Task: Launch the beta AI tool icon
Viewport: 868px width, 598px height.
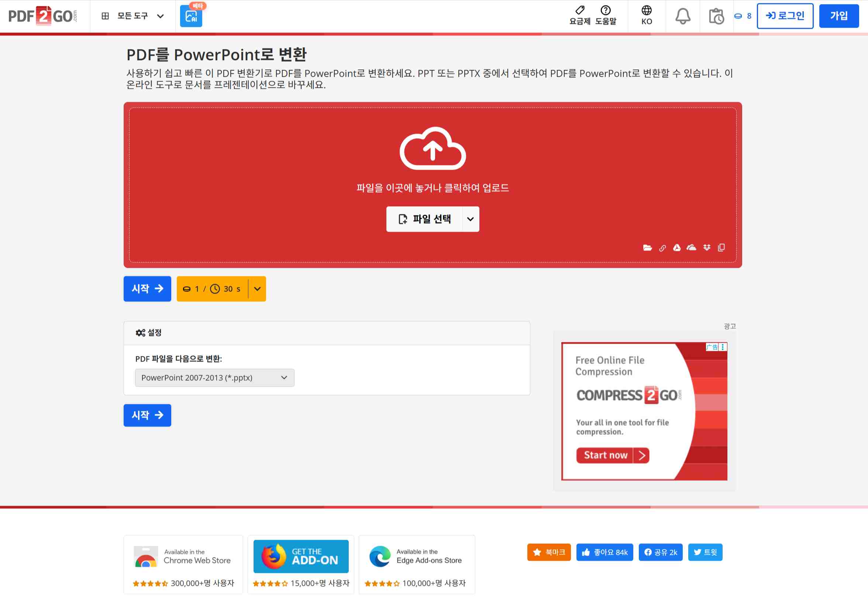Action: coord(191,16)
